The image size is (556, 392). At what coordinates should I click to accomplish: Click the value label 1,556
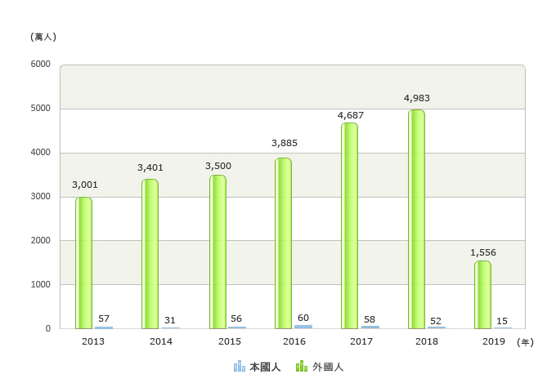coord(483,252)
